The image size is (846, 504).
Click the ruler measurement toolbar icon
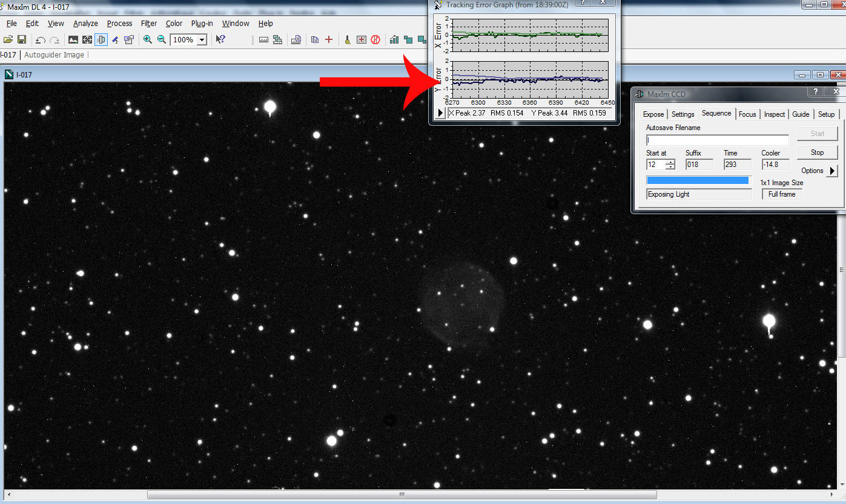click(x=263, y=40)
